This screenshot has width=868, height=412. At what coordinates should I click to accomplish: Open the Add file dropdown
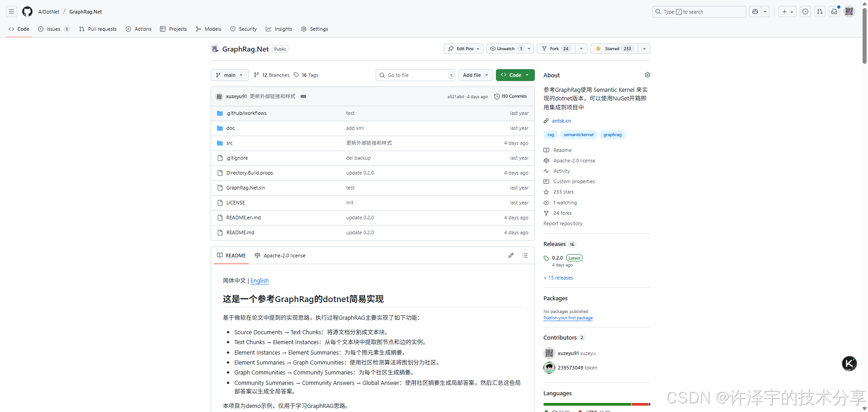[x=476, y=75]
